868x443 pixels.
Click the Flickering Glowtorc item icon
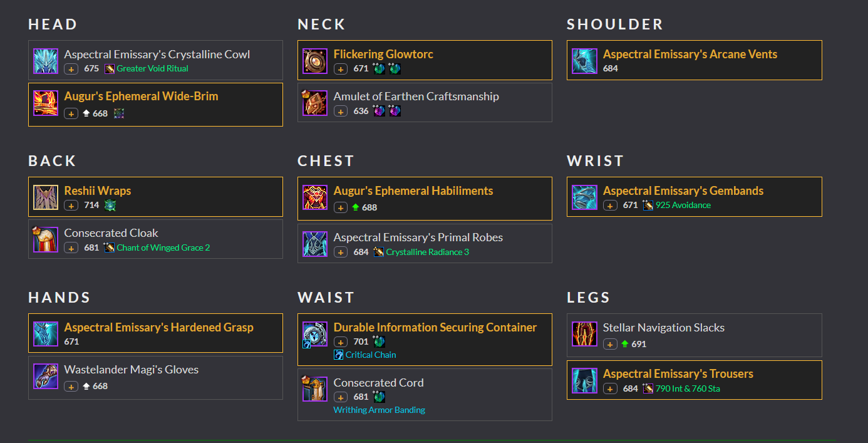[x=315, y=61]
